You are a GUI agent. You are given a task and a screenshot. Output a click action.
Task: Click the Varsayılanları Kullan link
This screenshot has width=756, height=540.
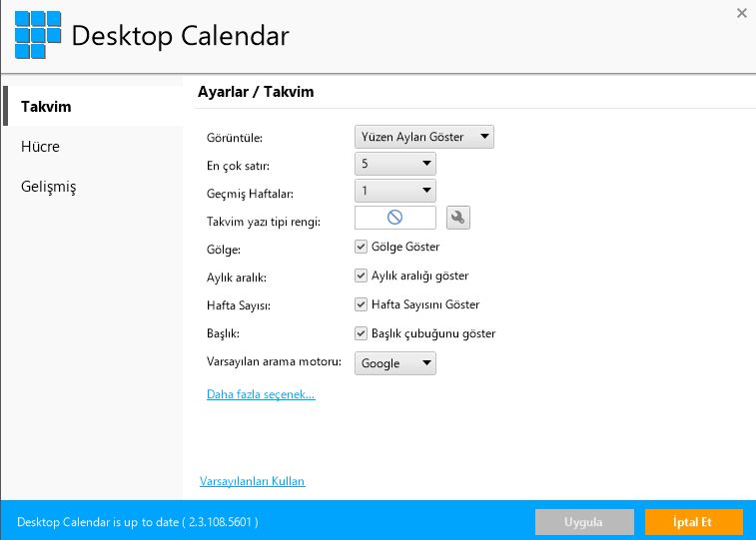pyautogui.click(x=252, y=481)
